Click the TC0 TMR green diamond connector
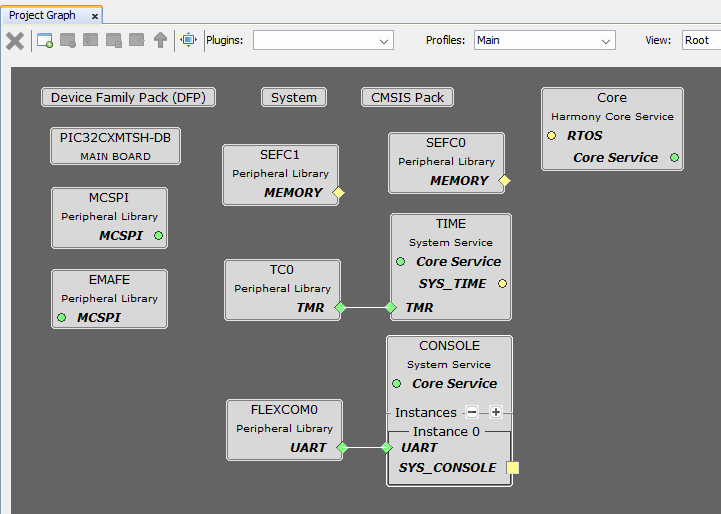Viewport: 721px width, 514px height. click(339, 308)
